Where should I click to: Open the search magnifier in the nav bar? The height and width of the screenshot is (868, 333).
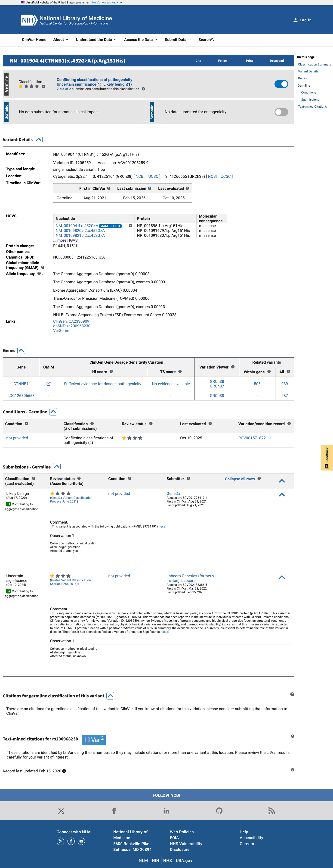click(x=213, y=40)
